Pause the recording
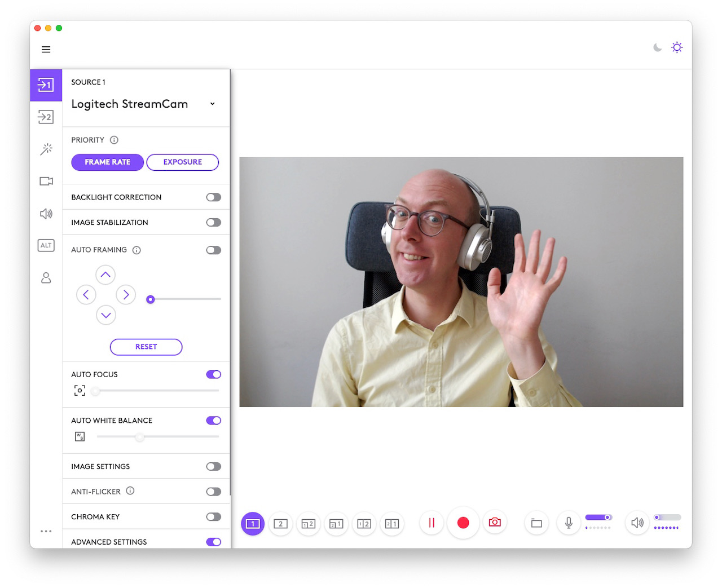The width and height of the screenshot is (722, 588). (x=432, y=523)
